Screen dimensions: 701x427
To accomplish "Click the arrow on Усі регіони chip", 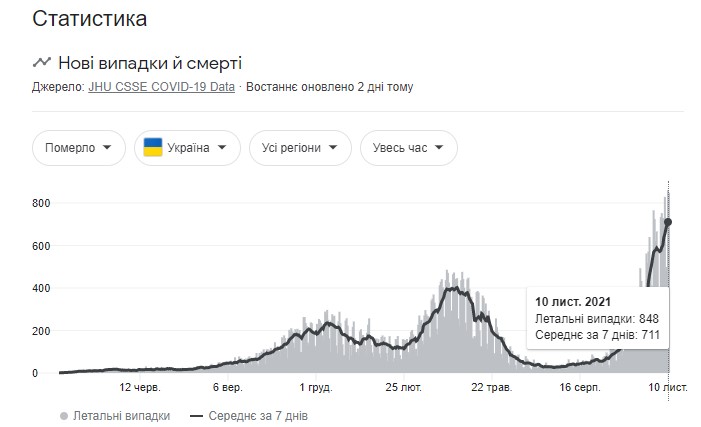I will click(332, 148).
